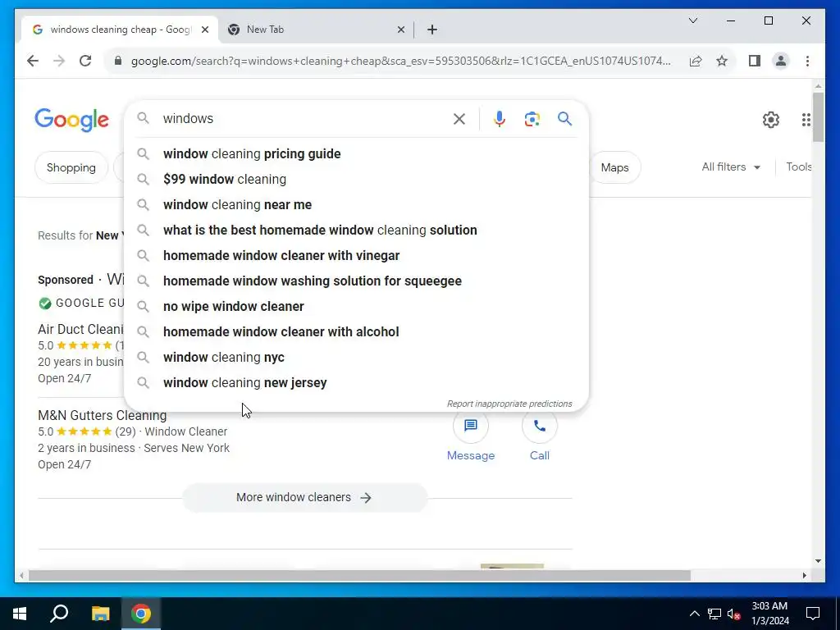Open Google quick settings gear
Viewport: 840px width, 630px height.
point(770,120)
